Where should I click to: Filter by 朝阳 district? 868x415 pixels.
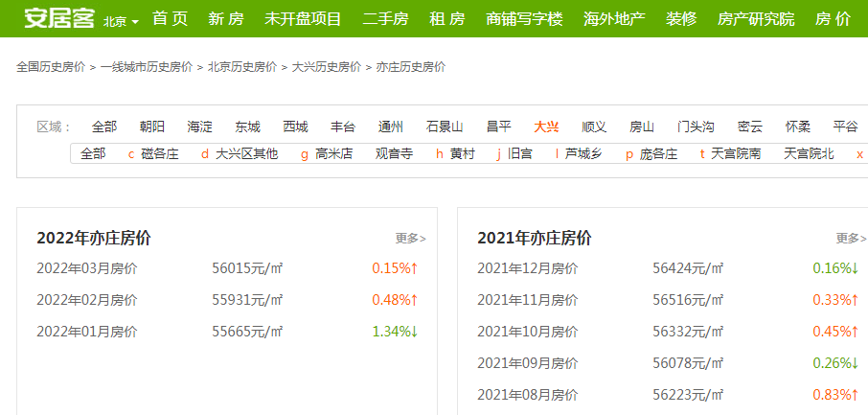tap(151, 127)
